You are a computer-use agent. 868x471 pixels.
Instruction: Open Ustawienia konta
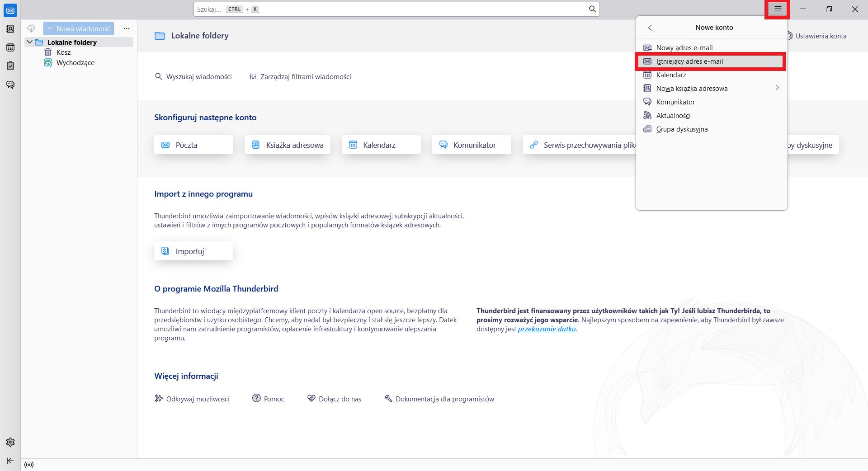click(817, 36)
